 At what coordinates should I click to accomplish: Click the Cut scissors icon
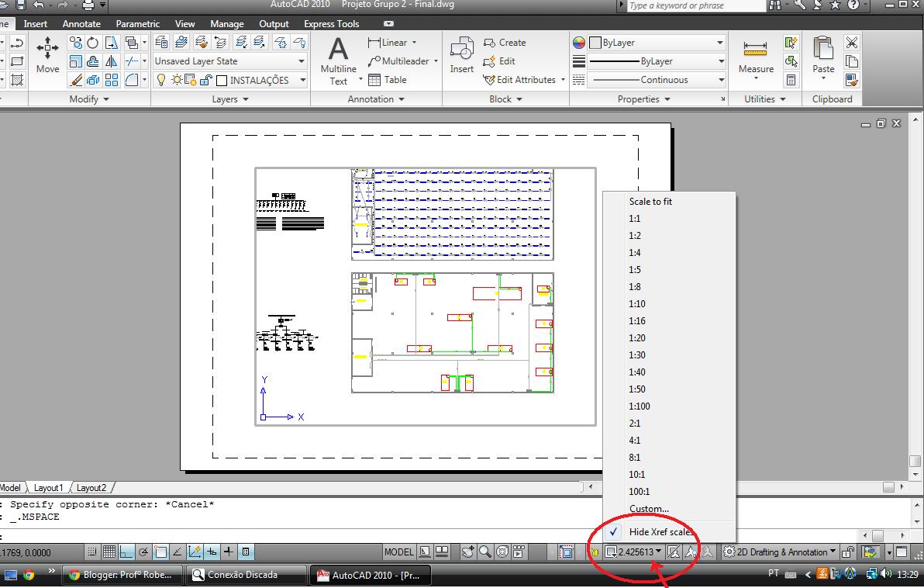tap(851, 43)
